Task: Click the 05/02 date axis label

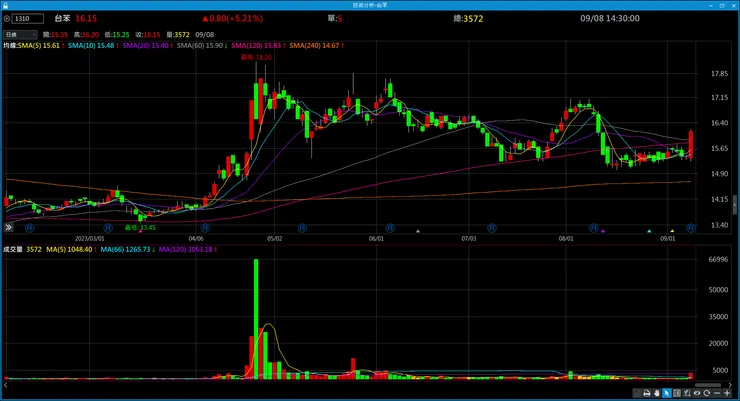Action: pos(274,239)
